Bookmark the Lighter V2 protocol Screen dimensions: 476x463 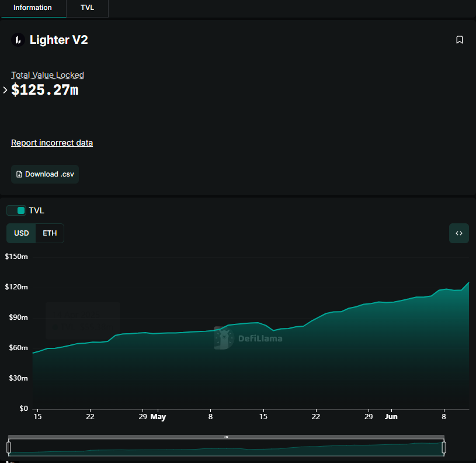tap(460, 40)
